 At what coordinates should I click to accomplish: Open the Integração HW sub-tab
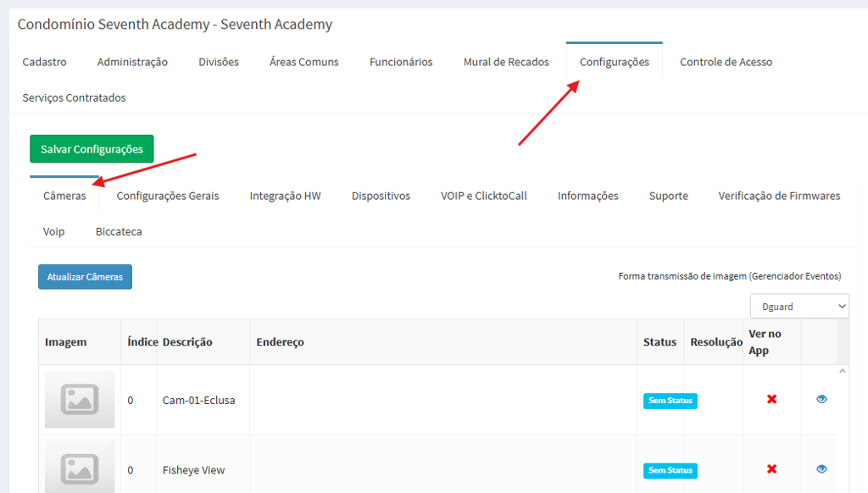(285, 196)
